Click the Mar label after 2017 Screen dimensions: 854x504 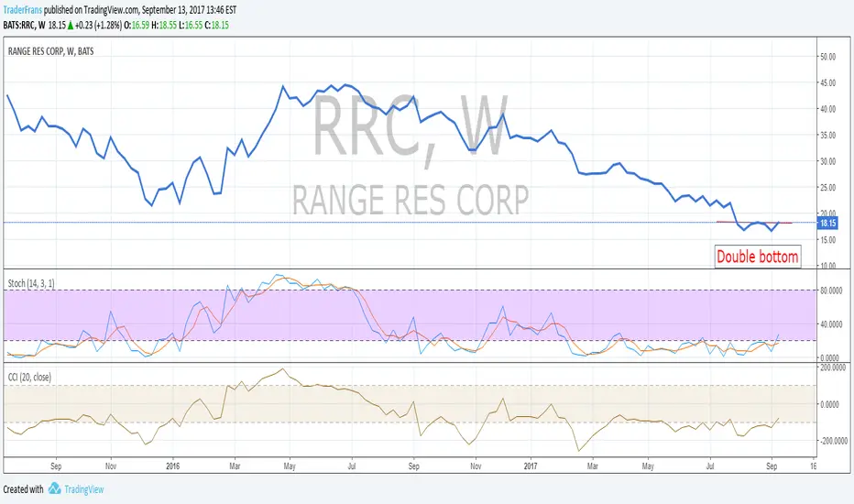click(x=593, y=466)
